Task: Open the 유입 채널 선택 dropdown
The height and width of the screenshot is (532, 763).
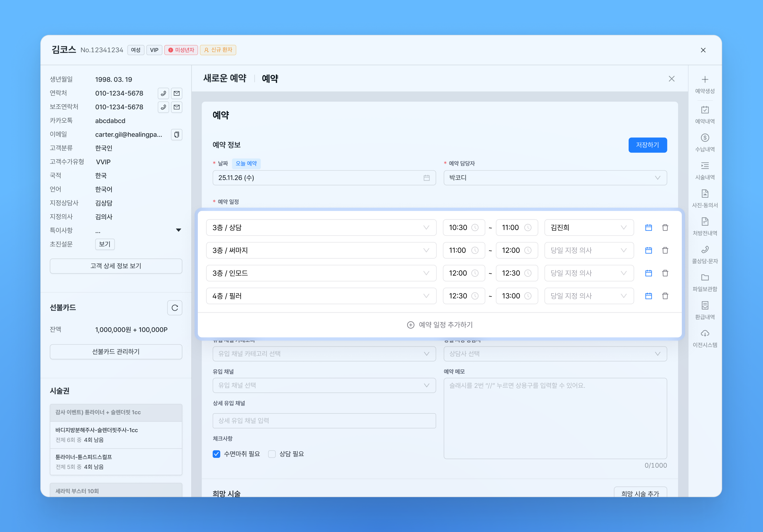Action: pos(324,385)
